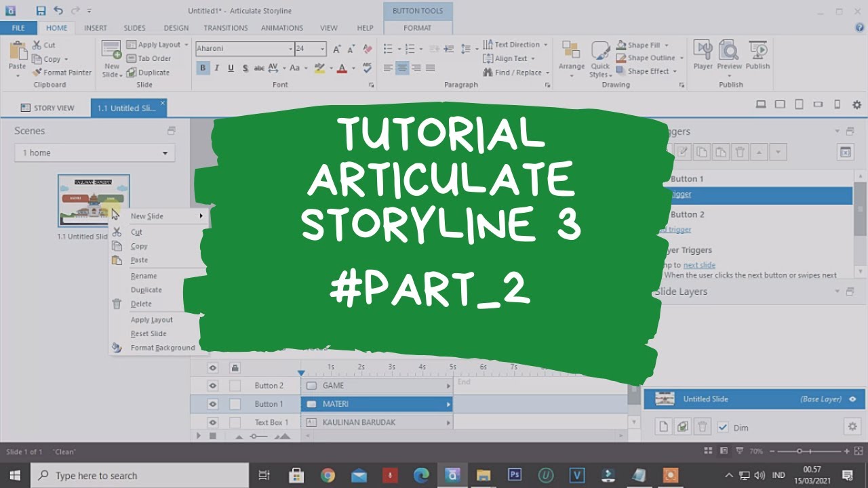Open the Storyline help icon

[860, 28]
